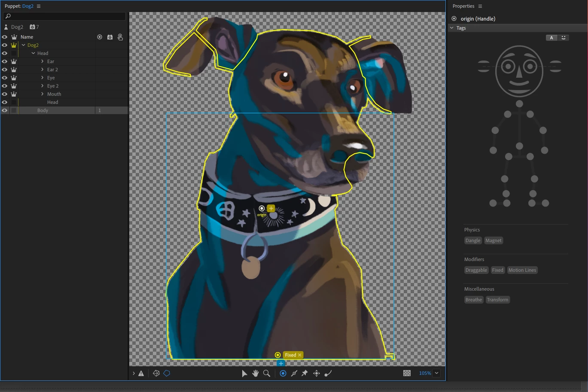Viewport: 588px width, 392px height.
Task: Open the Properties panel menu
Action: (480, 6)
